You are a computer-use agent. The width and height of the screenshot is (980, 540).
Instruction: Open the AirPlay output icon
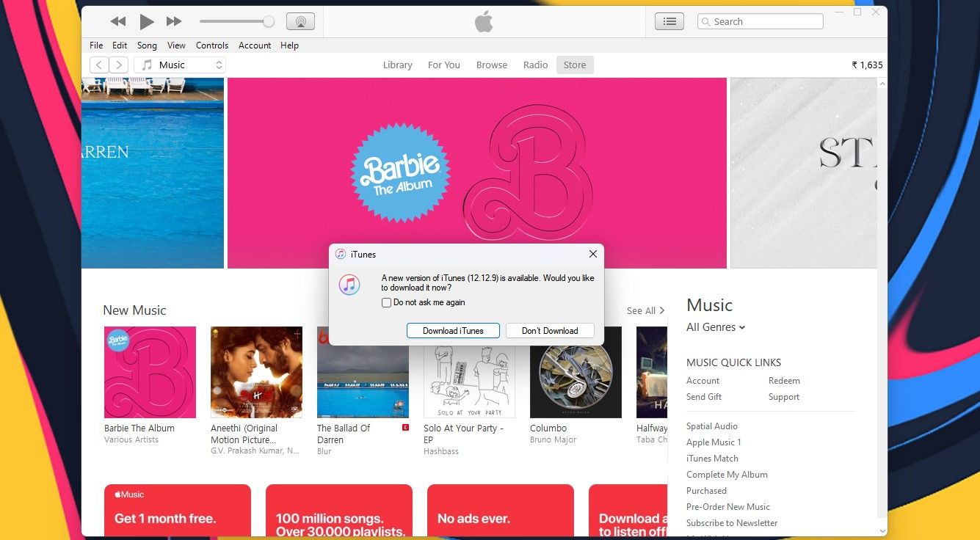(x=300, y=22)
